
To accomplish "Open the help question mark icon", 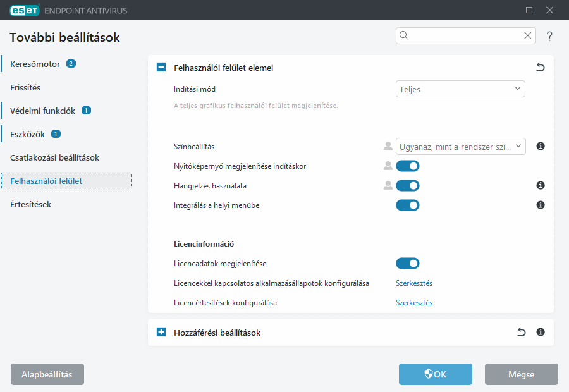I will [x=549, y=36].
